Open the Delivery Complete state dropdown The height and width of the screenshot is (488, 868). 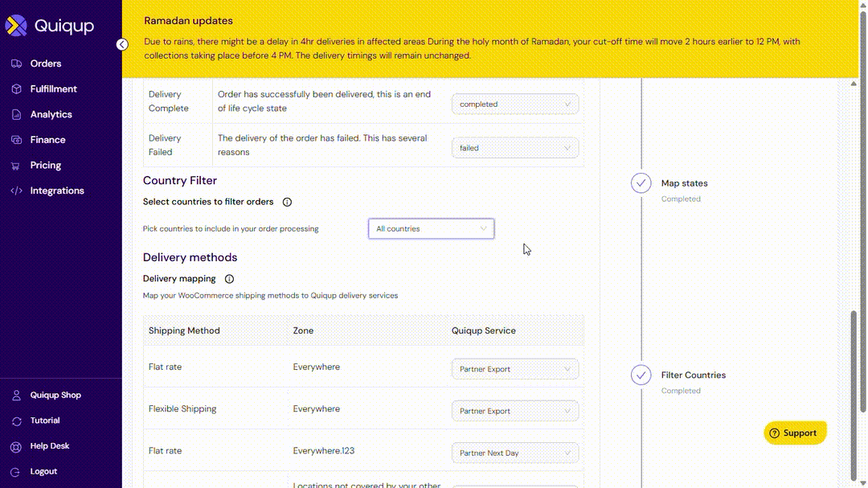(x=515, y=105)
